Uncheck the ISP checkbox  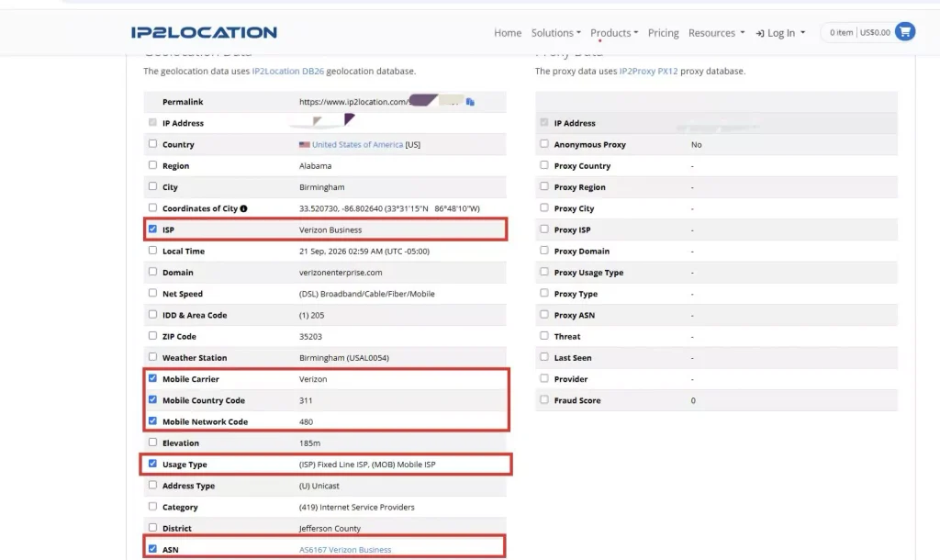(153, 229)
